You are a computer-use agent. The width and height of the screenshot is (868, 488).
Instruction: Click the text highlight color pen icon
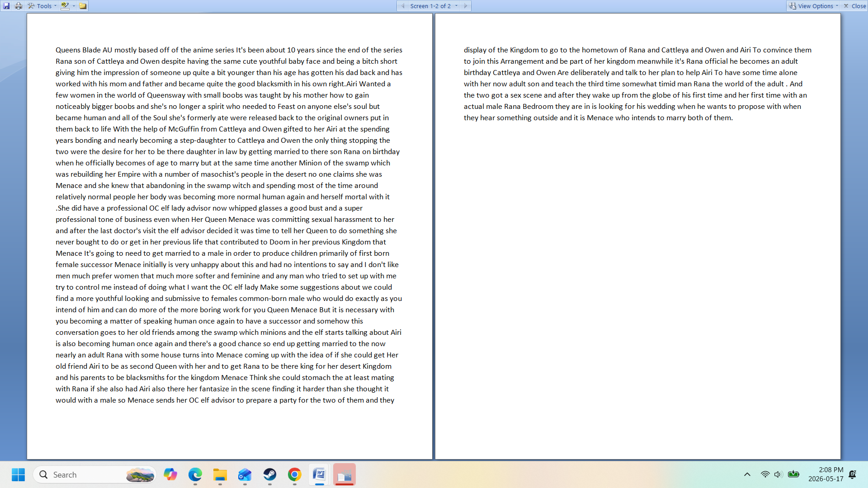65,6
